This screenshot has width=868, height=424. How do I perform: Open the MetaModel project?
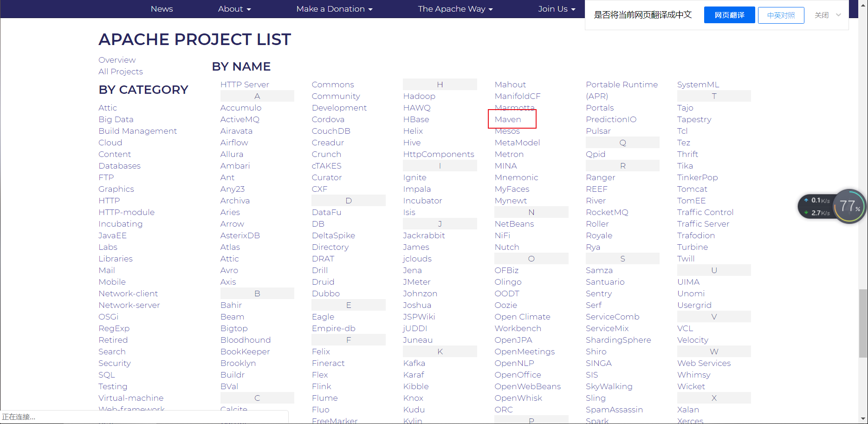point(517,143)
